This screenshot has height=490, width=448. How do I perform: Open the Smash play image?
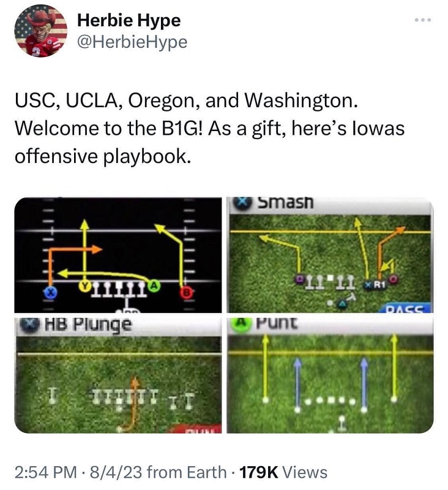coord(330,255)
